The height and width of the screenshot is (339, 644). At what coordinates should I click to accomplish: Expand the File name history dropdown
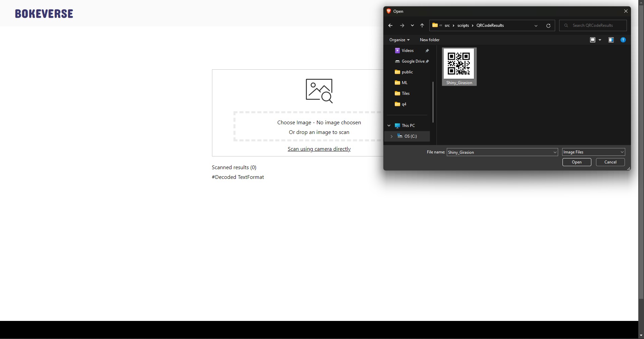tap(555, 152)
